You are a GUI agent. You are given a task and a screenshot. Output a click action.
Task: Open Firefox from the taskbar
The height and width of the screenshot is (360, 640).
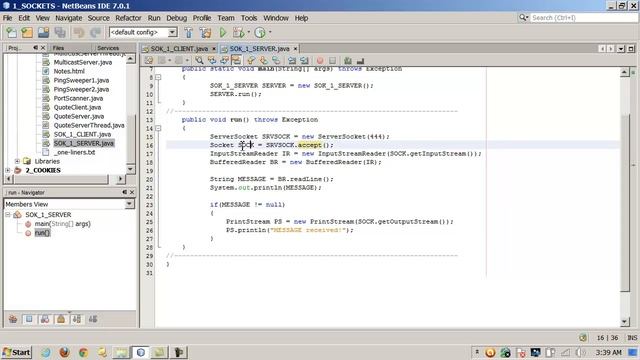tap(64, 352)
